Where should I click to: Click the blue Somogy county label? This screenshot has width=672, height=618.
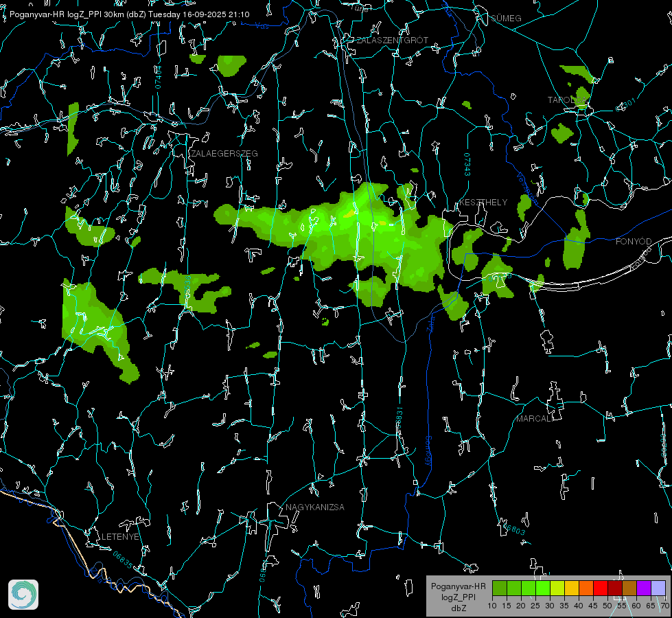point(428,450)
